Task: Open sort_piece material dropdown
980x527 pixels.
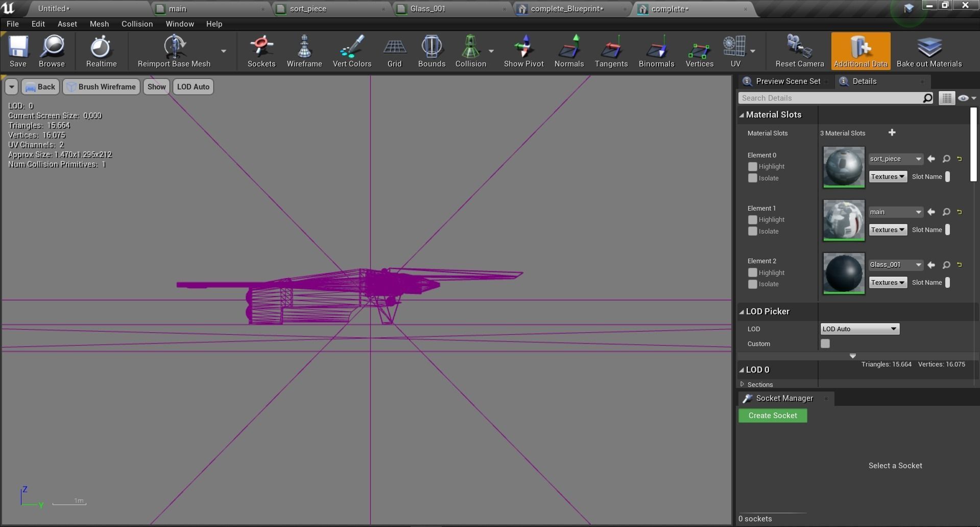Action: point(896,159)
